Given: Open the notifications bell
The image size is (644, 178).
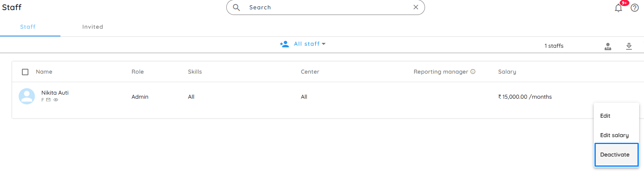Looking at the screenshot, I should click(618, 8).
